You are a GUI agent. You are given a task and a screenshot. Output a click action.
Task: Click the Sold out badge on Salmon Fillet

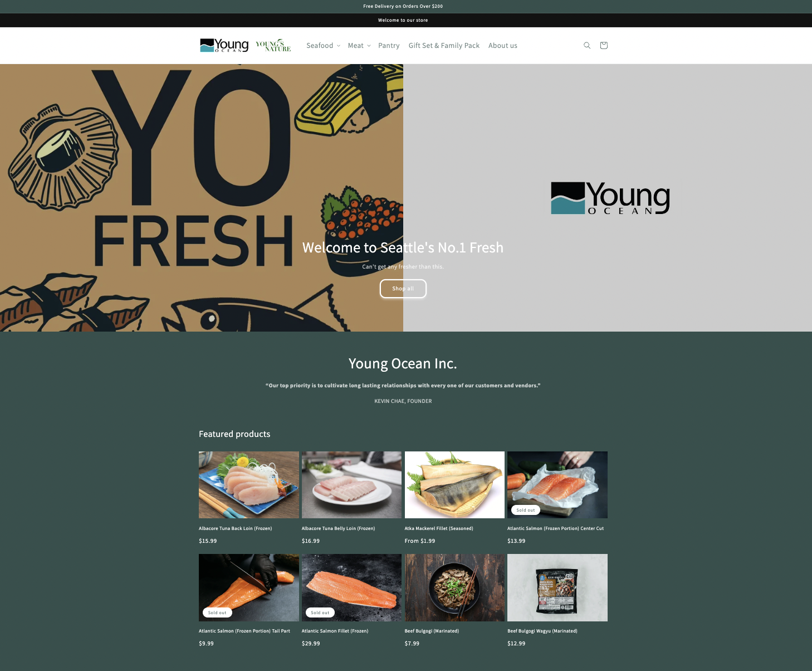click(320, 612)
